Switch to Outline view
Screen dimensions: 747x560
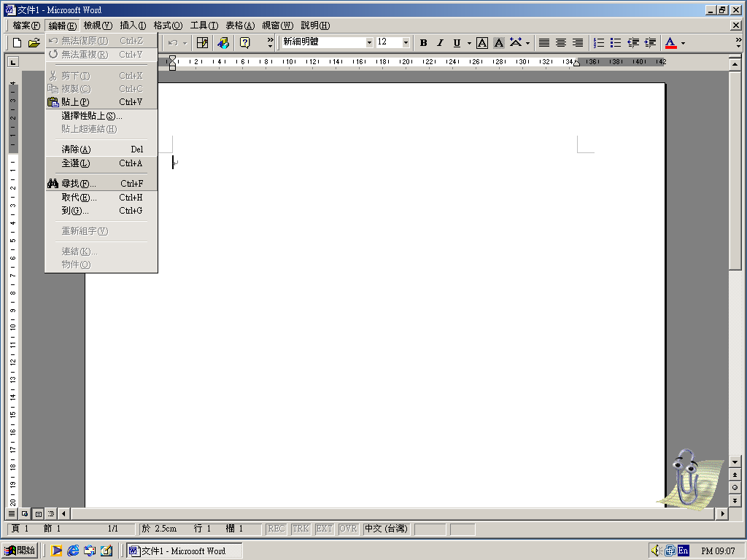[51, 514]
